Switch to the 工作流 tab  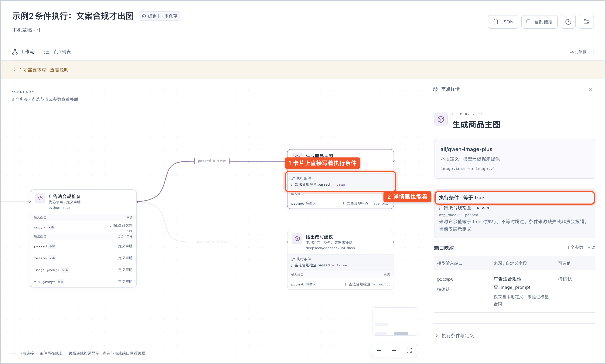(23, 52)
